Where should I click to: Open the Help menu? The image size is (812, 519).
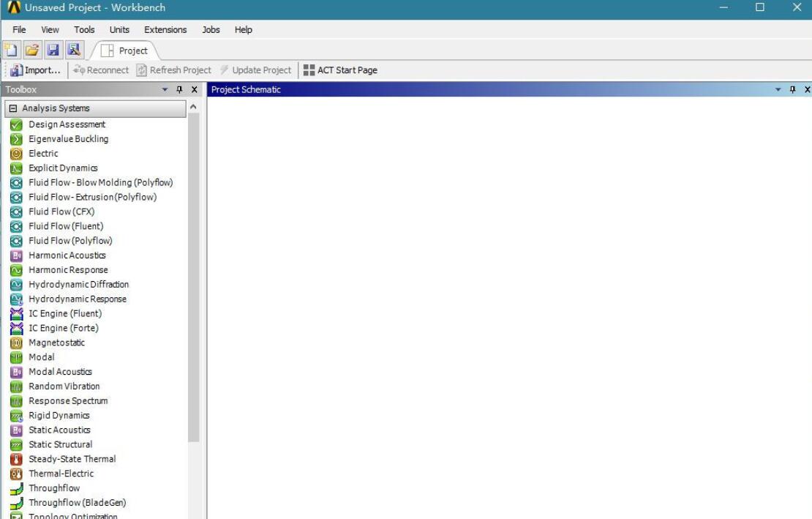pos(244,29)
